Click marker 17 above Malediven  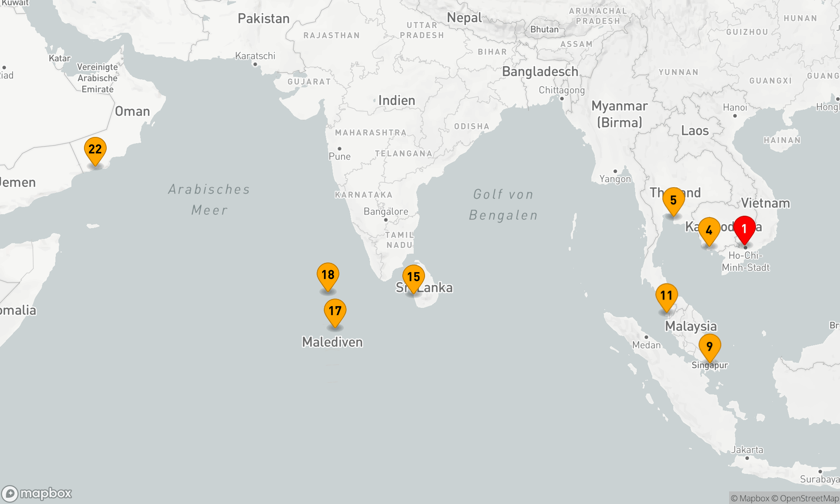click(335, 311)
